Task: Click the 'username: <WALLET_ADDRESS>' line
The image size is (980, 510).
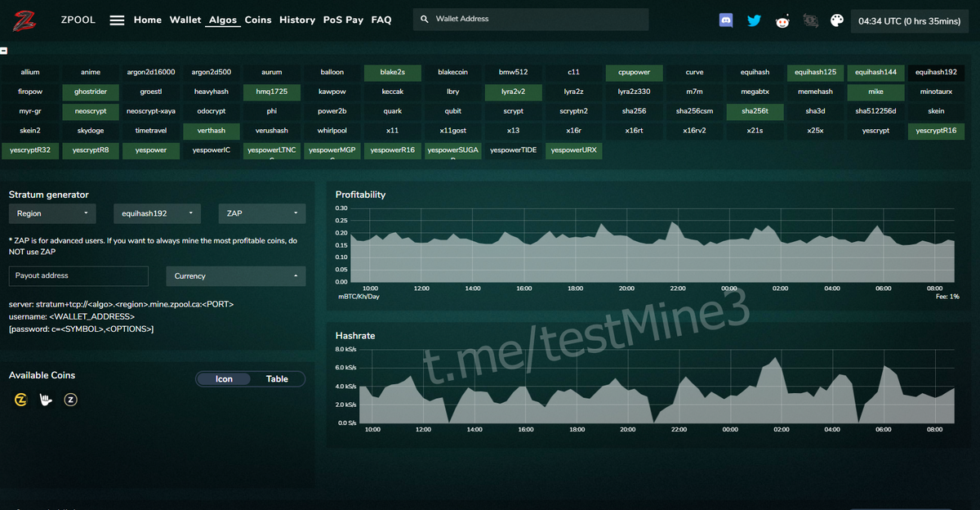Action: coord(72,316)
